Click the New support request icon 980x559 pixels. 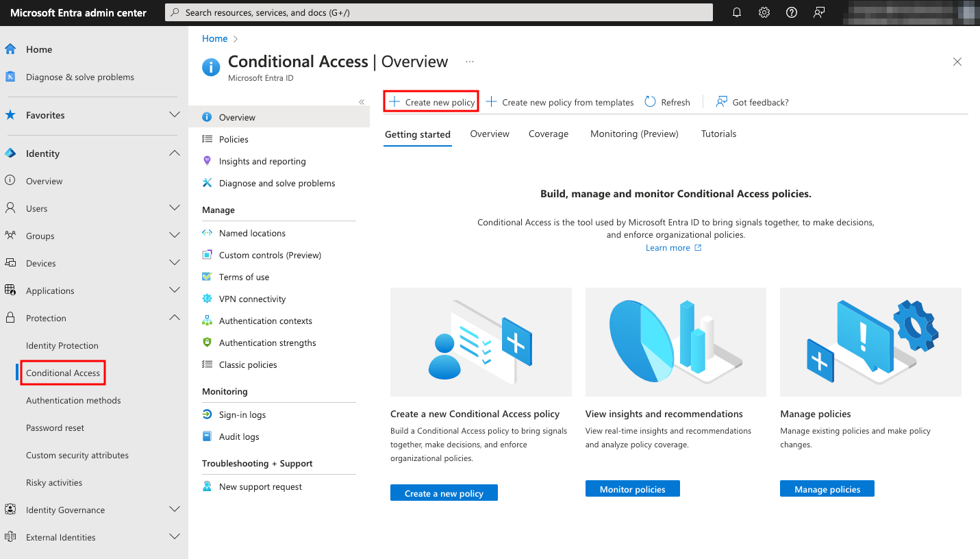pyautogui.click(x=207, y=486)
